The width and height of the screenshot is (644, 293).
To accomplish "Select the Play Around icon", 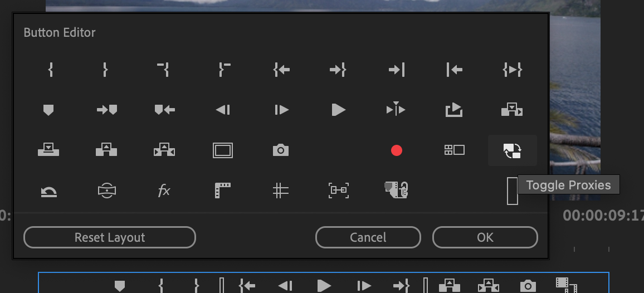I will point(396,109).
